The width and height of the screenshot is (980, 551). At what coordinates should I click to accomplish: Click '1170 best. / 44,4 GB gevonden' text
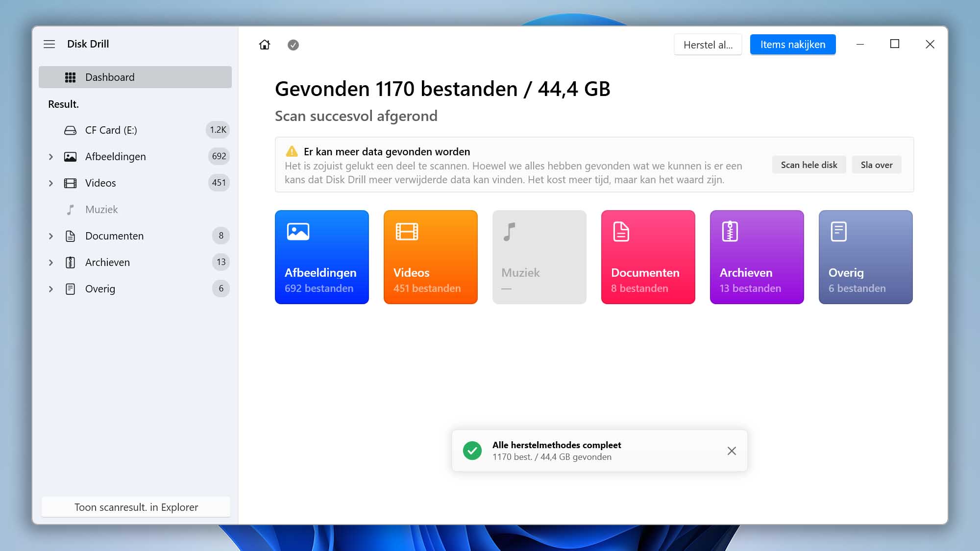(x=552, y=457)
